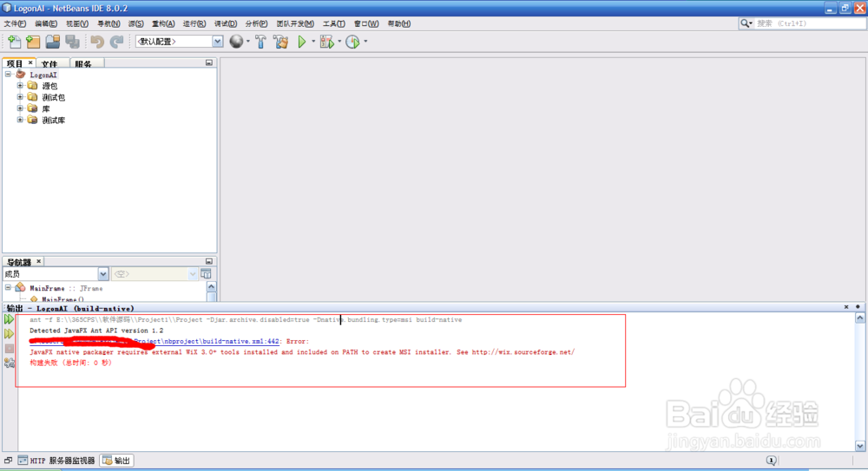
Task: Click the New Project toolbar icon
Action: coord(33,42)
